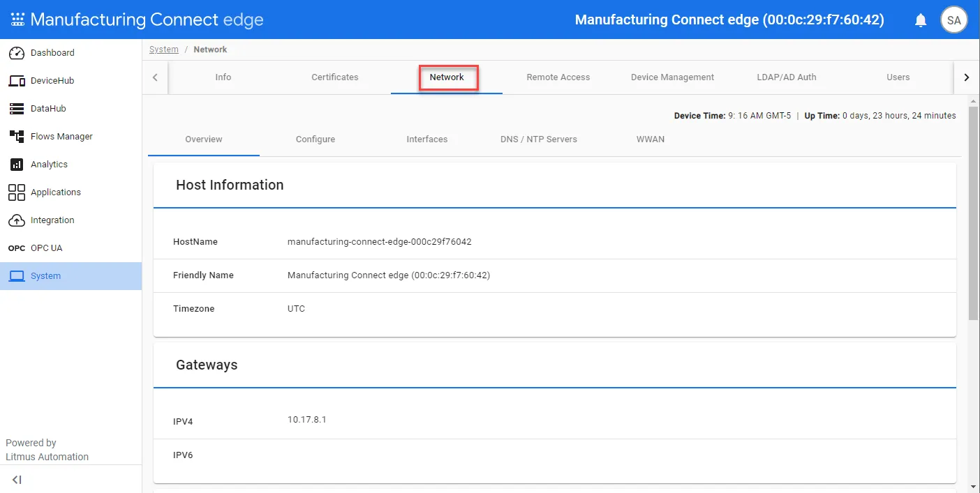Click the Analytics chart icon
Image resolution: width=980 pixels, height=493 pixels.
(x=17, y=165)
